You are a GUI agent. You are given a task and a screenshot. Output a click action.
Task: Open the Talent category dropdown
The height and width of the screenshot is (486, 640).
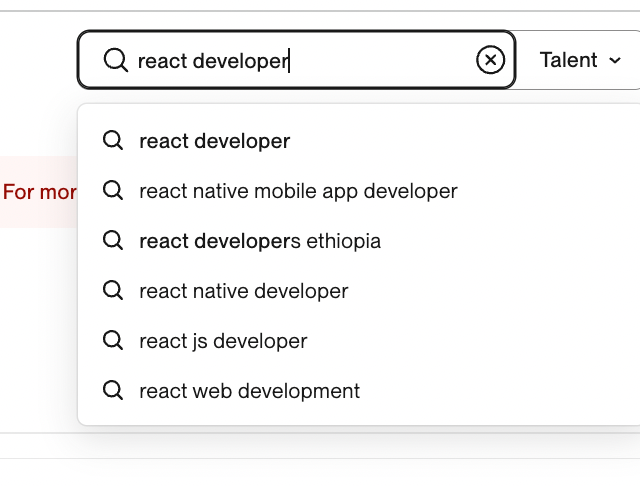580,60
